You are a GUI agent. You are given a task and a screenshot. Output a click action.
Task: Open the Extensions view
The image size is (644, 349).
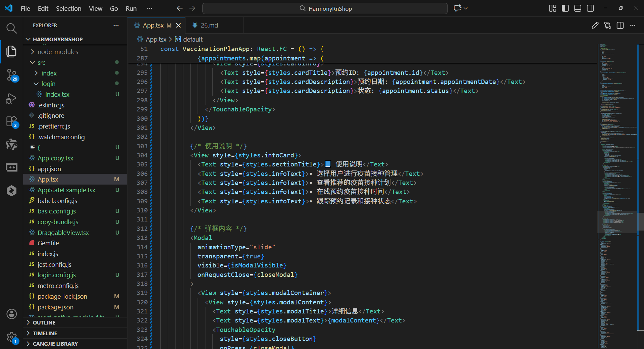point(11,121)
